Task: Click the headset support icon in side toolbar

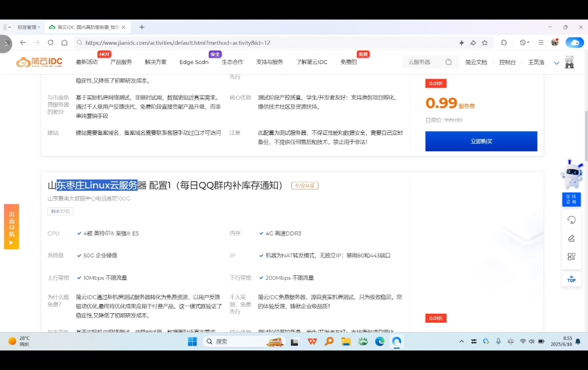Action: (x=571, y=220)
